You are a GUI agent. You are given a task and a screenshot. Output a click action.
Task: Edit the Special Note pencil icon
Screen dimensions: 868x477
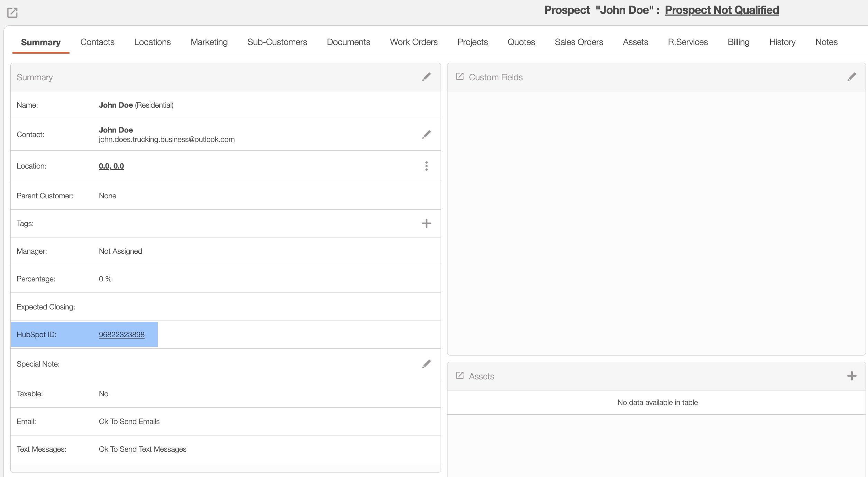(x=426, y=364)
